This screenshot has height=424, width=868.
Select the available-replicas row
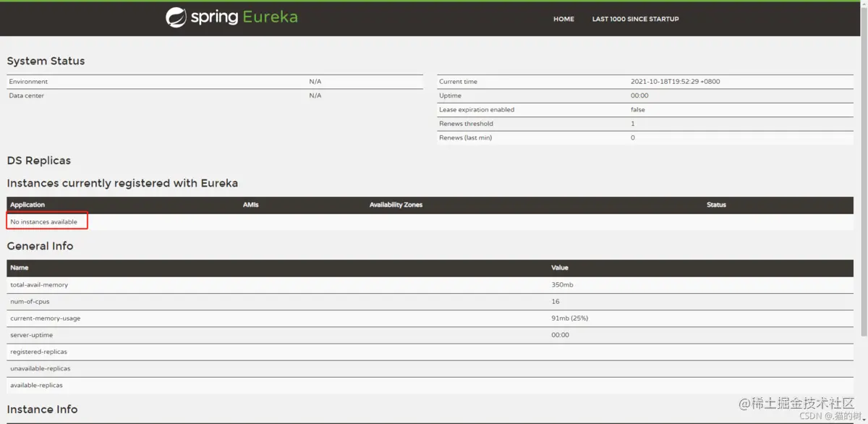[x=430, y=385]
